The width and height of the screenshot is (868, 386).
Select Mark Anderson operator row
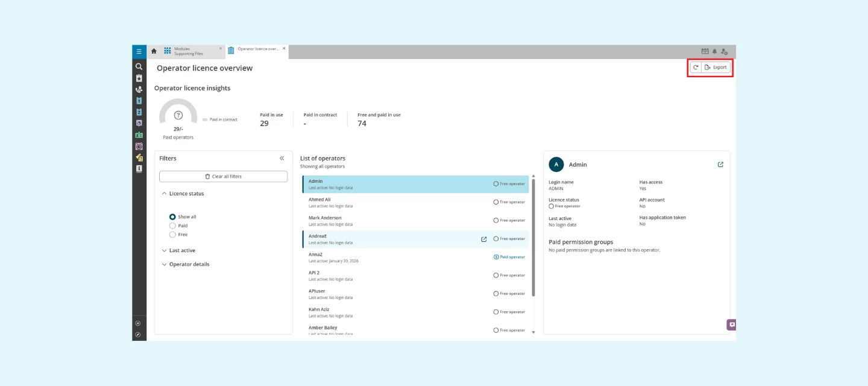(x=415, y=221)
